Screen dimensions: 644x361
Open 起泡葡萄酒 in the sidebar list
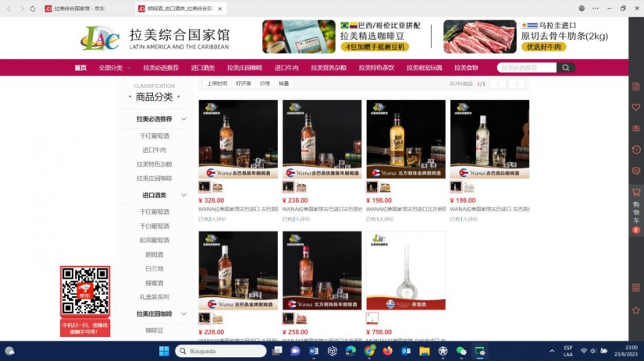(x=155, y=240)
